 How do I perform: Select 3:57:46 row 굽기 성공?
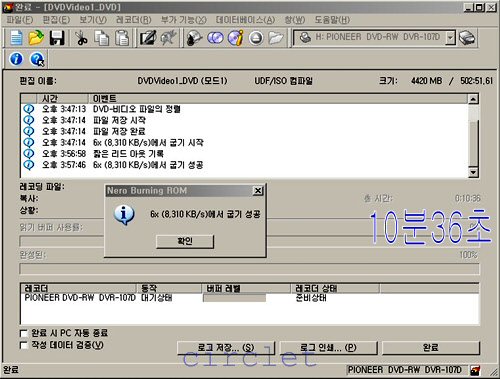[244, 165]
